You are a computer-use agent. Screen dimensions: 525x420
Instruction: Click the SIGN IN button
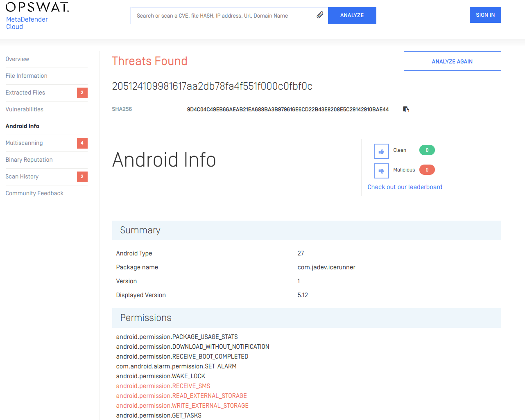[x=485, y=15]
